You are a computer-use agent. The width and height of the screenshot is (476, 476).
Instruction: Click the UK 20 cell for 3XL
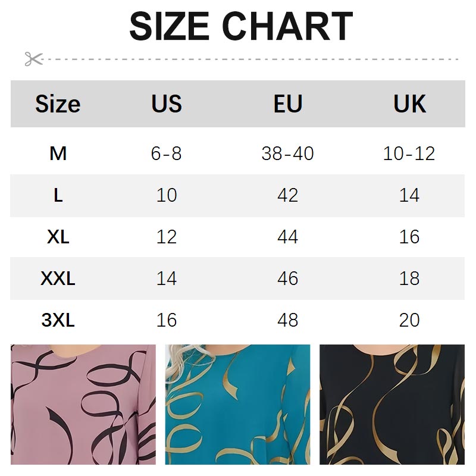pyautogui.click(x=409, y=320)
